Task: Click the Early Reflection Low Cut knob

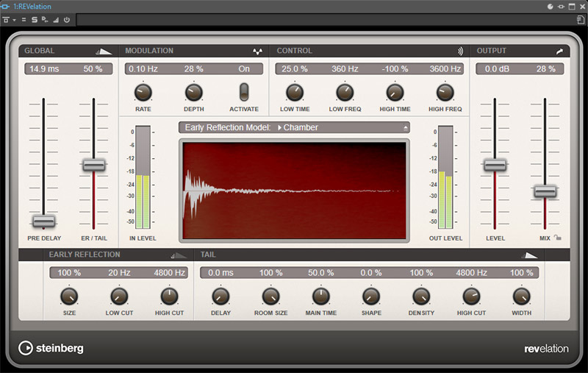Action: click(x=119, y=296)
